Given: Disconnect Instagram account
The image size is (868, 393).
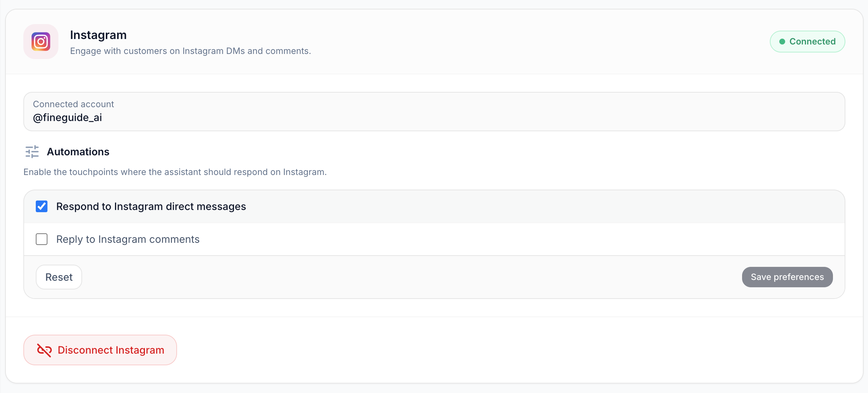Looking at the screenshot, I should [100, 350].
